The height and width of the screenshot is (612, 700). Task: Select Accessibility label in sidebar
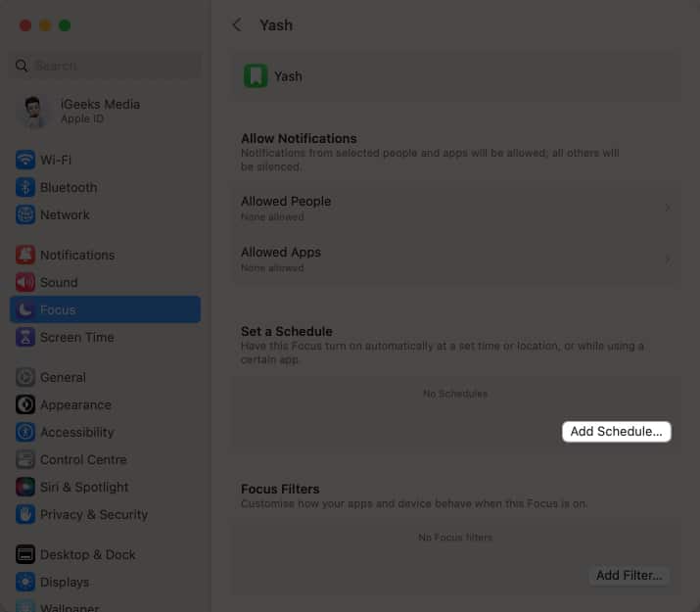point(77,432)
